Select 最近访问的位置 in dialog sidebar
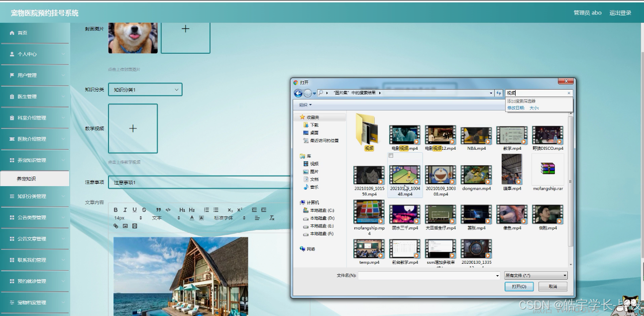The width and height of the screenshot is (644, 316). tap(321, 141)
